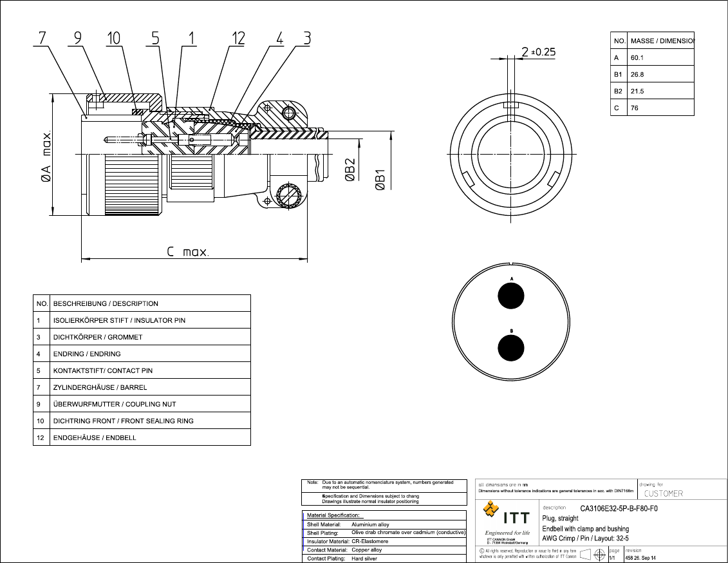Click 'Specification and Dimensions subject to change' note
The image size is (728, 563).
click(371, 496)
